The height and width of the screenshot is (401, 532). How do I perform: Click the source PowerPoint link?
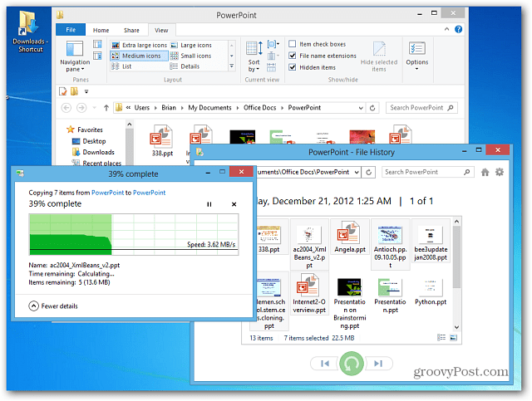[107, 193]
